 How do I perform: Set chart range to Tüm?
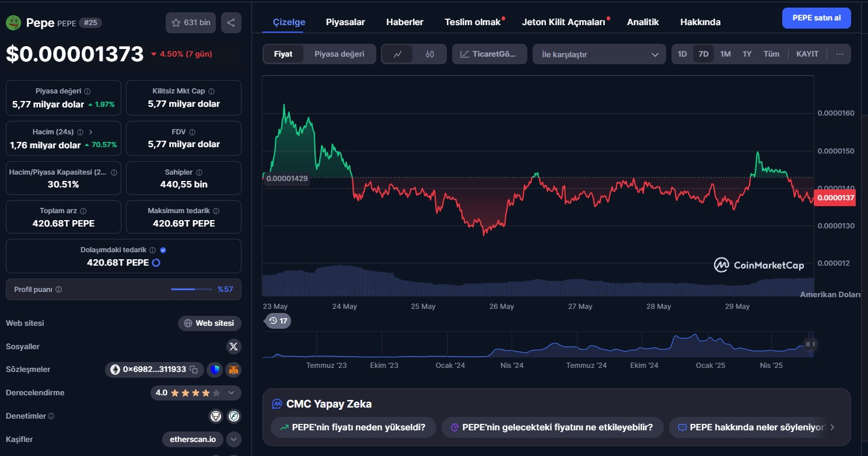tap(771, 54)
